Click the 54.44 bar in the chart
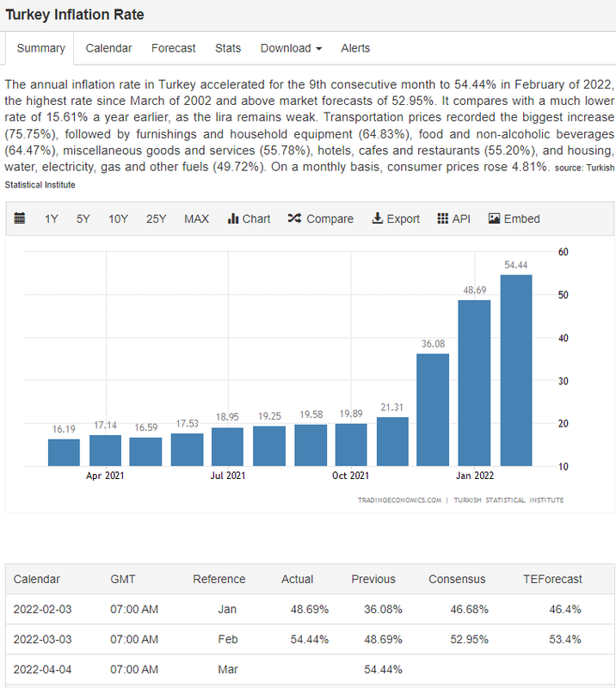Screen dimensions: 616x688 pos(516,371)
